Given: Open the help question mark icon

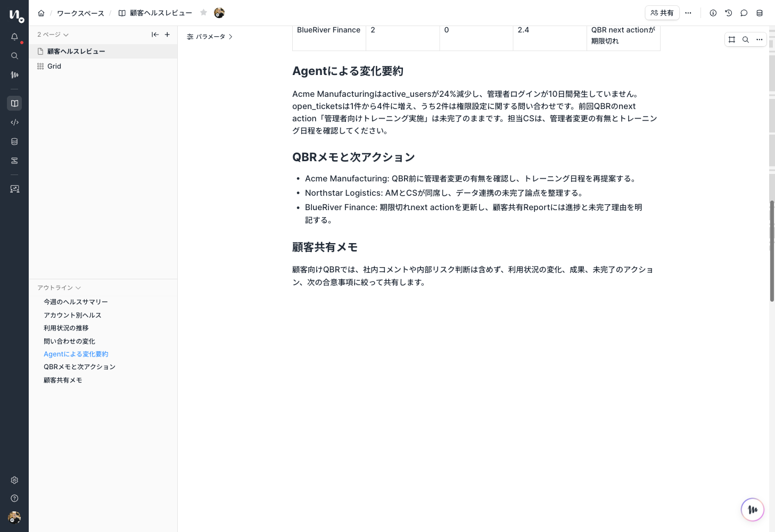Looking at the screenshot, I should pyautogui.click(x=14, y=498).
